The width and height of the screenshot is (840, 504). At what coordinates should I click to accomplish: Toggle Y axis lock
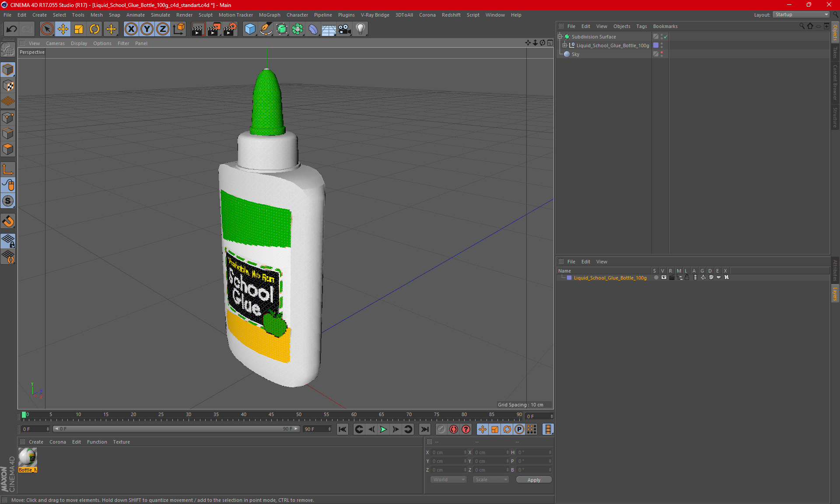pos(147,29)
